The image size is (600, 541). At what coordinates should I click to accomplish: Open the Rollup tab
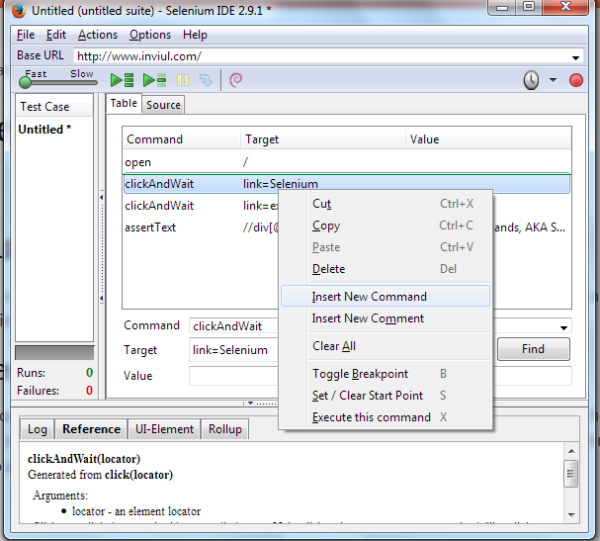point(225,429)
